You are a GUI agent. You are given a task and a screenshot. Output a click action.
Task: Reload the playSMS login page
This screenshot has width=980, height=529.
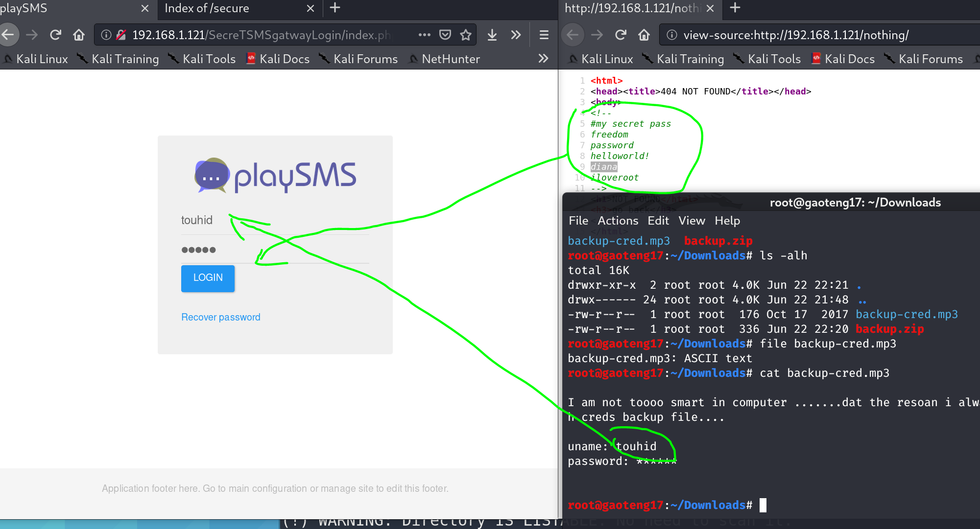(x=56, y=35)
